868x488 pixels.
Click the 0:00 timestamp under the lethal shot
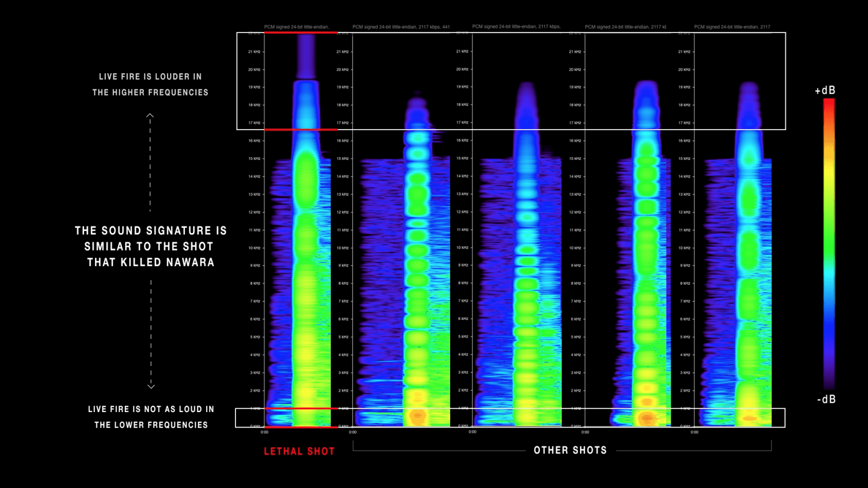click(x=264, y=432)
